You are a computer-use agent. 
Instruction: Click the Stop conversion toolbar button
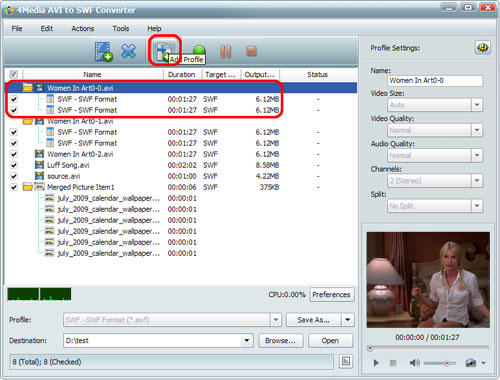coord(251,51)
